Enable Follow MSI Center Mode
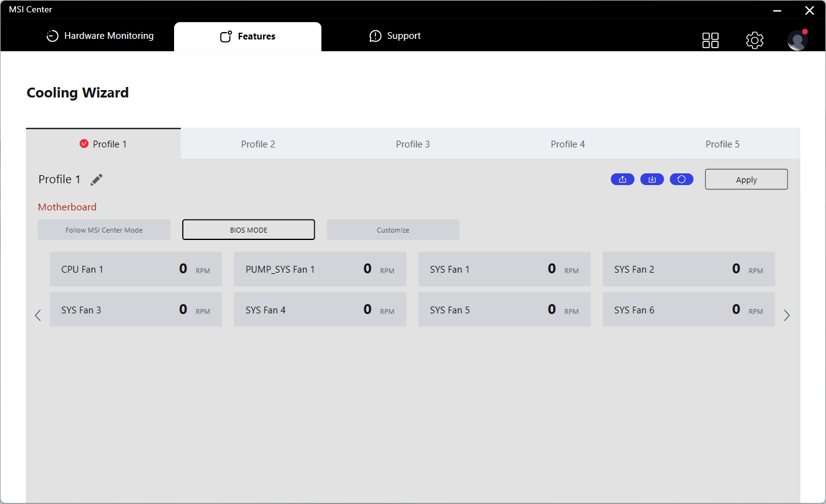Image resolution: width=826 pixels, height=504 pixels. tap(104, 229)
